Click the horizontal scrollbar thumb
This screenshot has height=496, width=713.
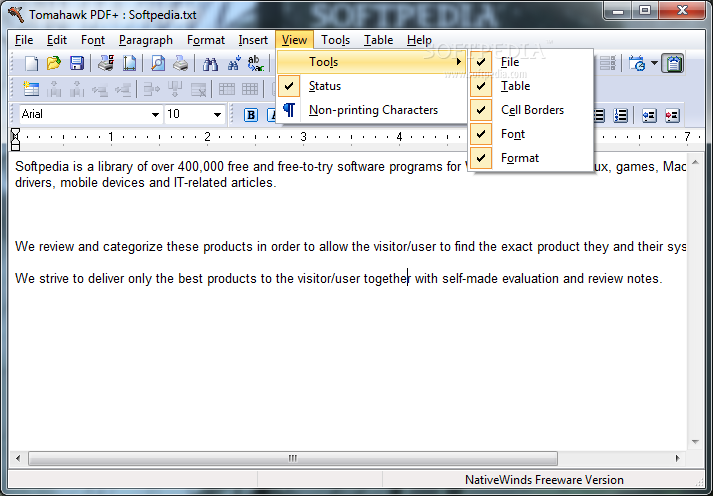(293, 458)
